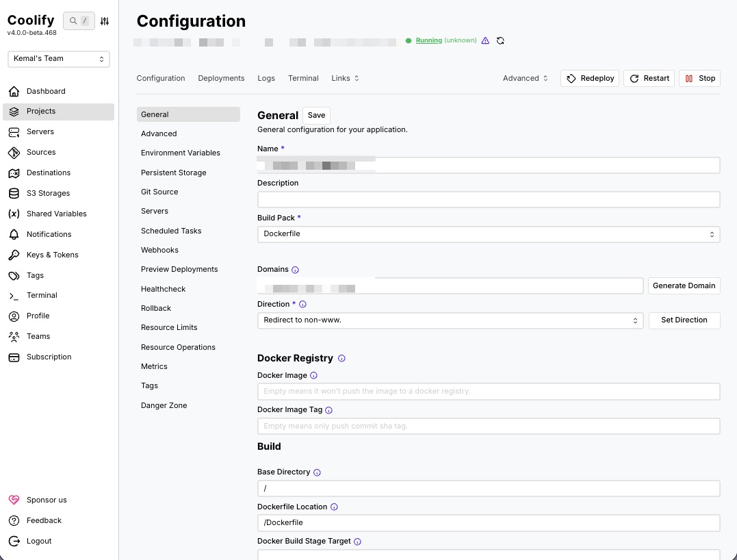Screen dimensions: 737x560
Task: Click the search box beside Coolify logo
Action: pyautogui.click(x=79, y=21)
